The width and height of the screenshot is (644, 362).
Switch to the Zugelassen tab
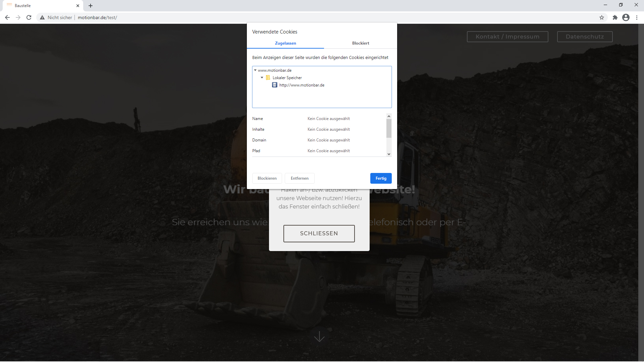tap(285, 43)
